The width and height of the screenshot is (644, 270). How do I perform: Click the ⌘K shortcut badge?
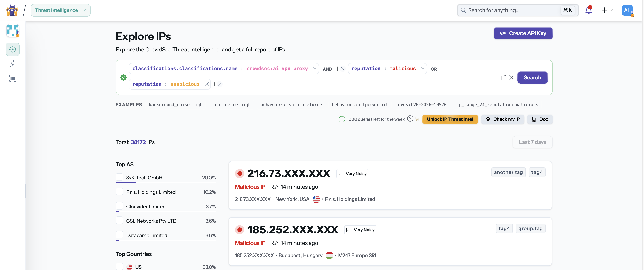(x=568, y=10)
